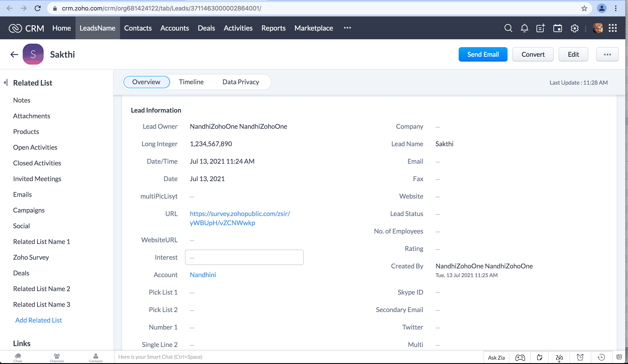Open the Nandhini account link
Viewport: 628px width, 364px height.
click(202, 275)
